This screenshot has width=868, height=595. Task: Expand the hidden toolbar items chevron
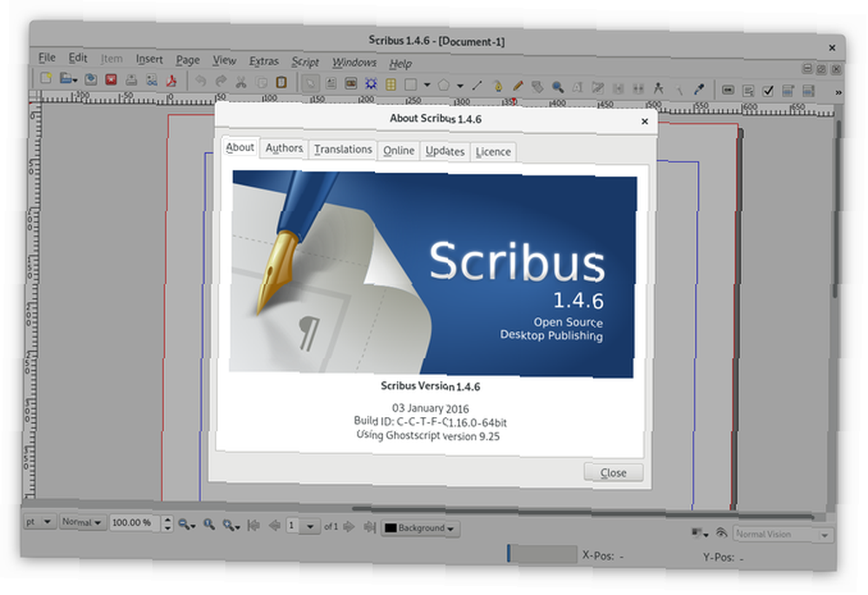pos(838,92)
